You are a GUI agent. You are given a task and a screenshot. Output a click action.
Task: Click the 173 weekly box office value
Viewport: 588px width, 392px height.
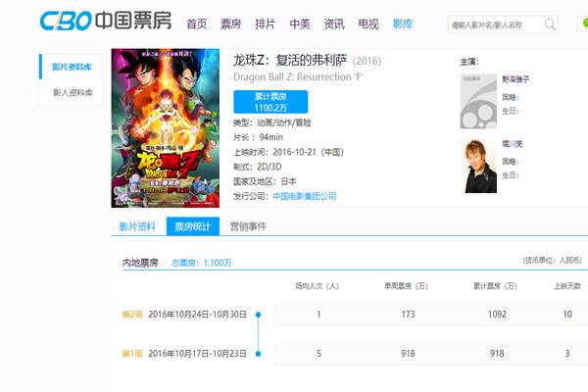(408, 315)
